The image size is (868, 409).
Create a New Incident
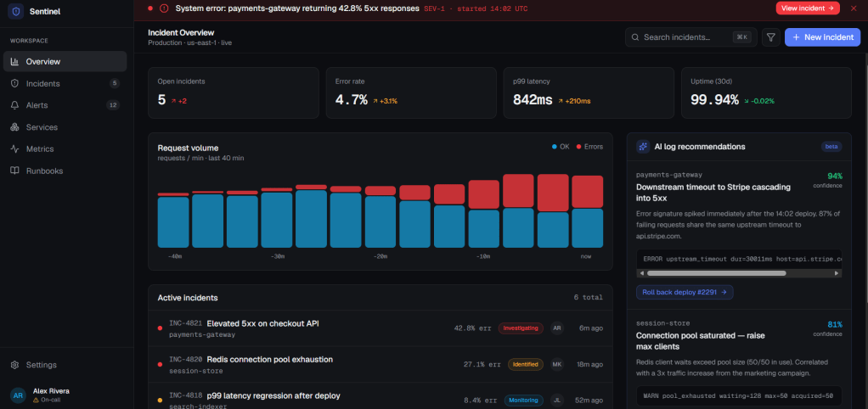(x=823, y=37)
